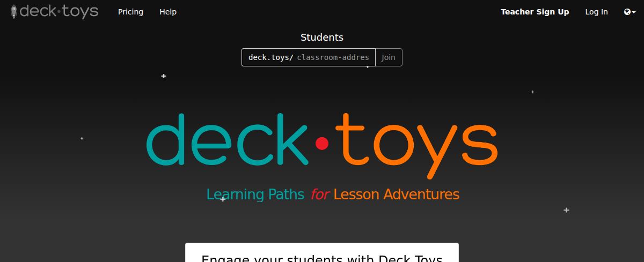Open the Pricing page
The image size is (644, 262).
tap(130, 12)
